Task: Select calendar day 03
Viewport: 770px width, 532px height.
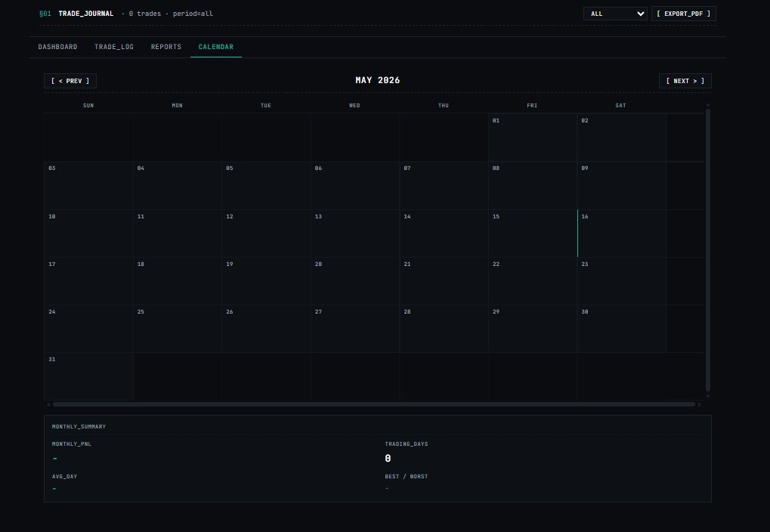Action: 88,186
